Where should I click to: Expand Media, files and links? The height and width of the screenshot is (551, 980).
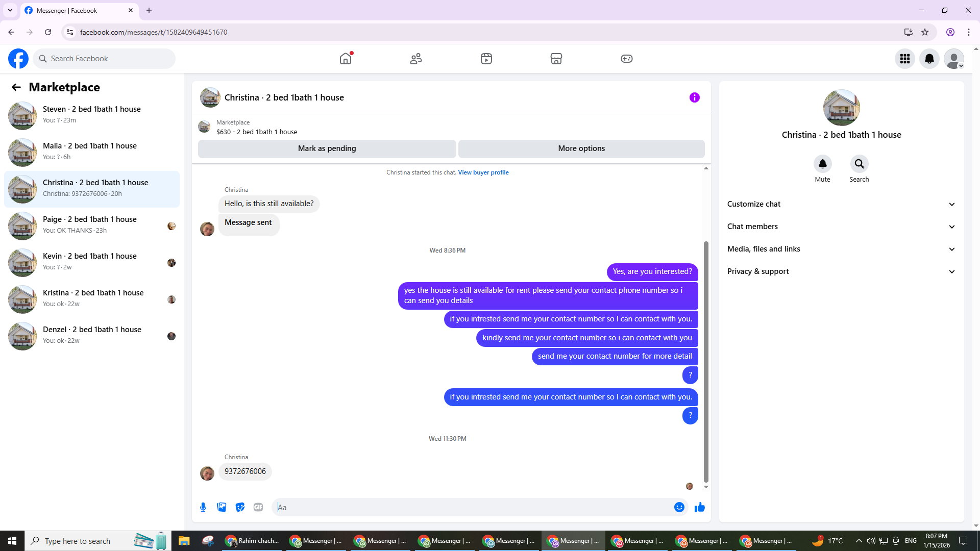(x=841, y=249)
